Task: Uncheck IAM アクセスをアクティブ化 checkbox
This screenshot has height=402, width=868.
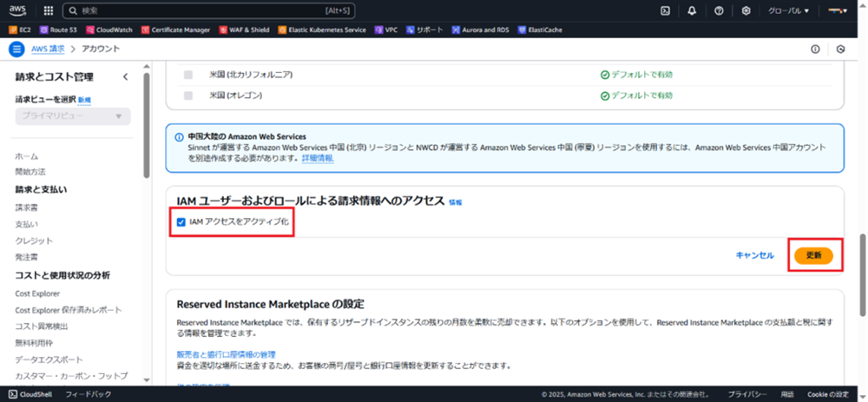Action: pos(181,223)
